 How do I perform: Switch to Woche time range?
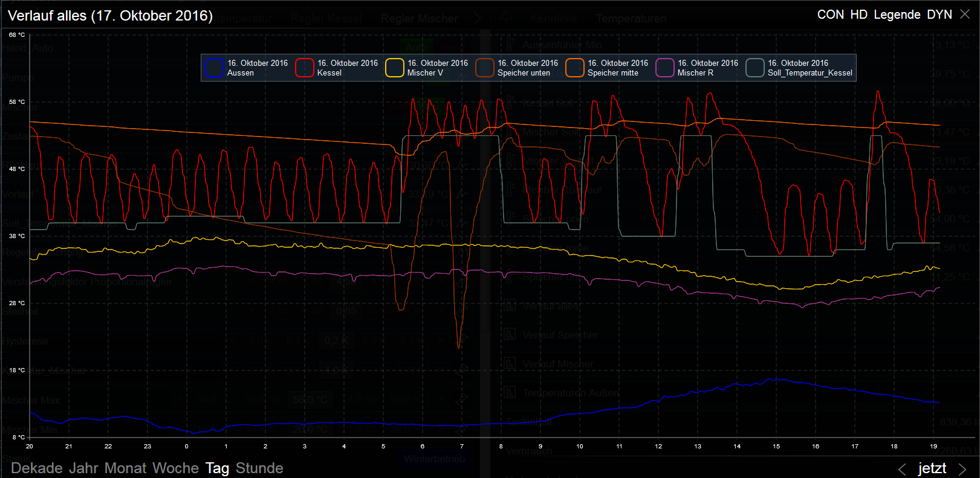tap(175, 468)
